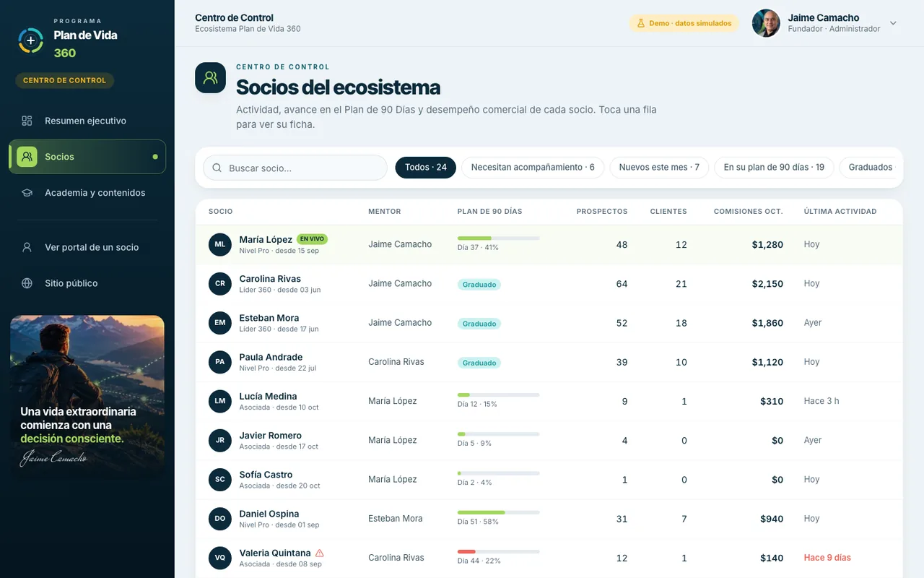The image size is (924, 578).
Task: Click the Ver portal de un socio person icon
Action: [x=27, y=247]
